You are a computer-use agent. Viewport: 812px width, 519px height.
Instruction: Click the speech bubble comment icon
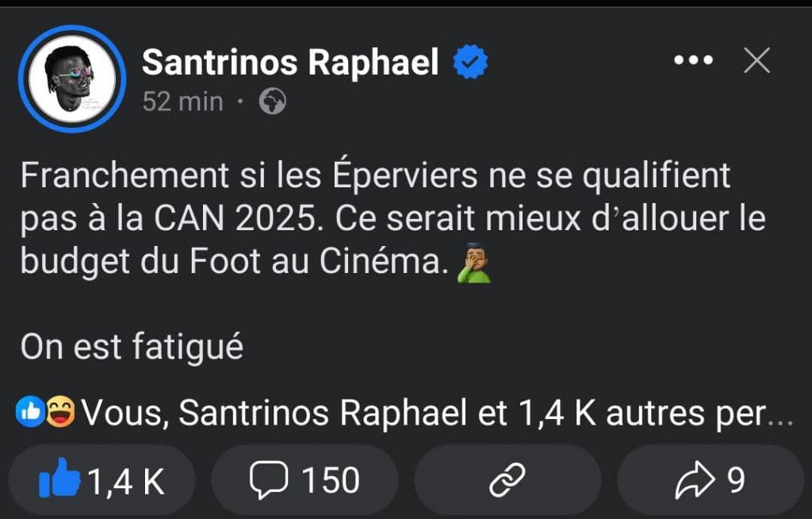[x=269, y=479]
